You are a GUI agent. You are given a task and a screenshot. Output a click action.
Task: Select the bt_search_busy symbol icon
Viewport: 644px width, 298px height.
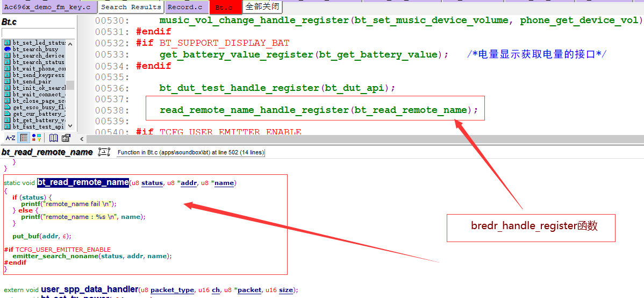coord(7,49)
